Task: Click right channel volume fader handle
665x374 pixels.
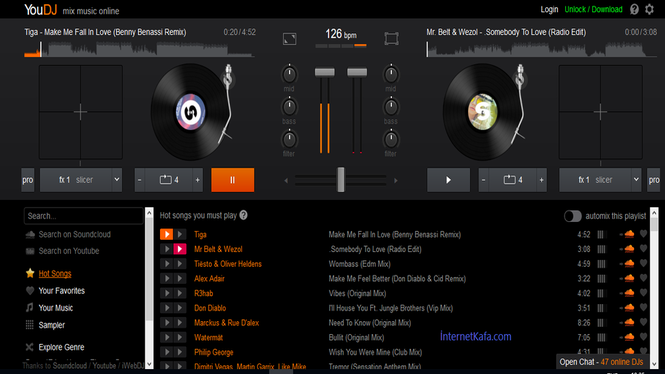Action: point(357,72)
